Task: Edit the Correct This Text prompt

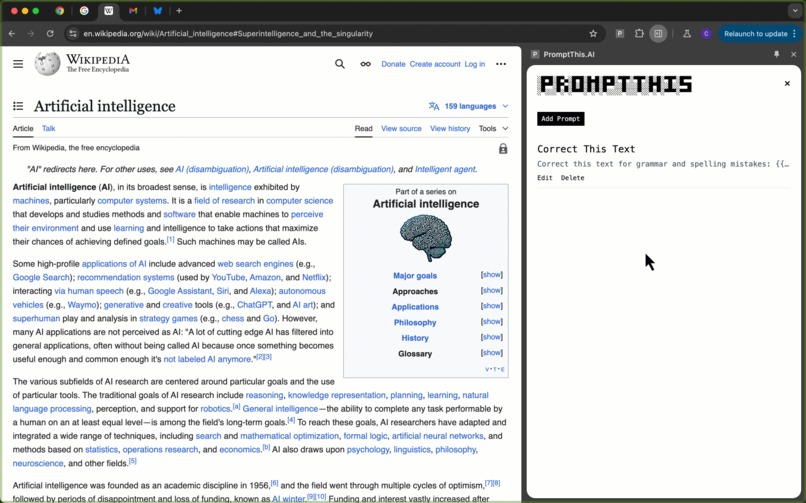Action: click(544, 178)
